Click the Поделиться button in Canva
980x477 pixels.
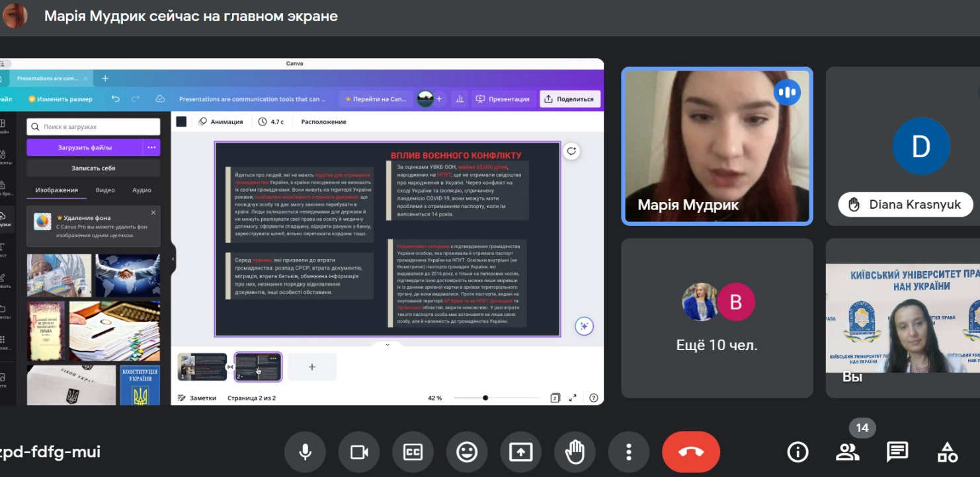tap(569, 99)
